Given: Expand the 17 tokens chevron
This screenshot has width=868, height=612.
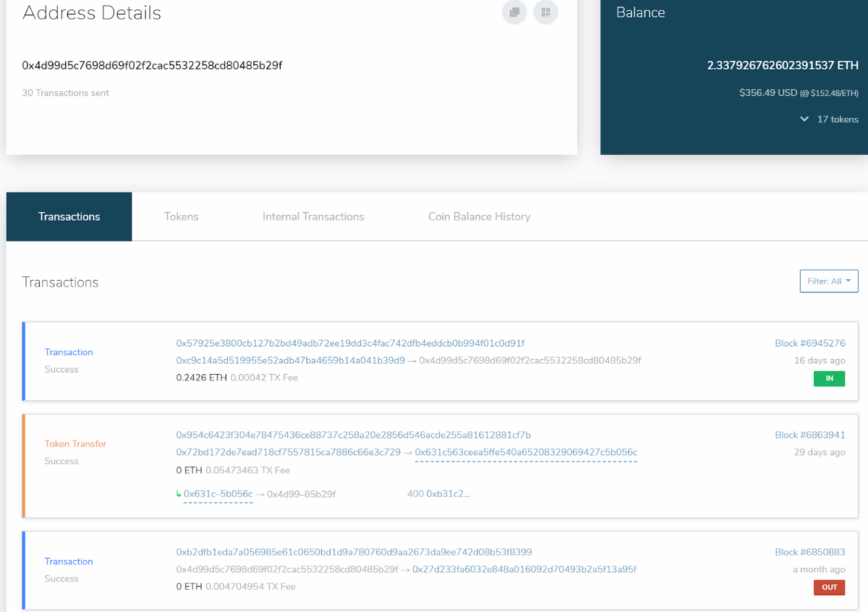Looking at the screenshot, I should [804, 119].
